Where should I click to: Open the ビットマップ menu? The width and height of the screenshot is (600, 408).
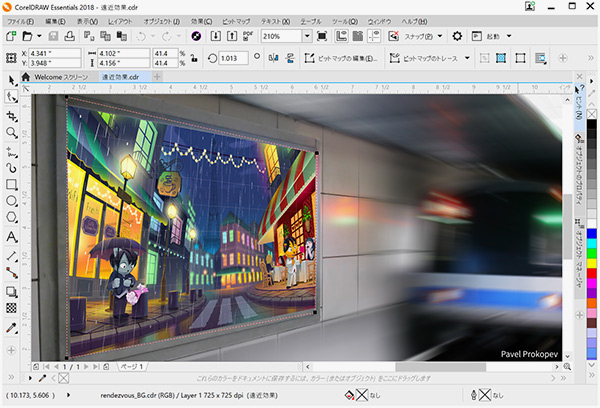[237, 20]
